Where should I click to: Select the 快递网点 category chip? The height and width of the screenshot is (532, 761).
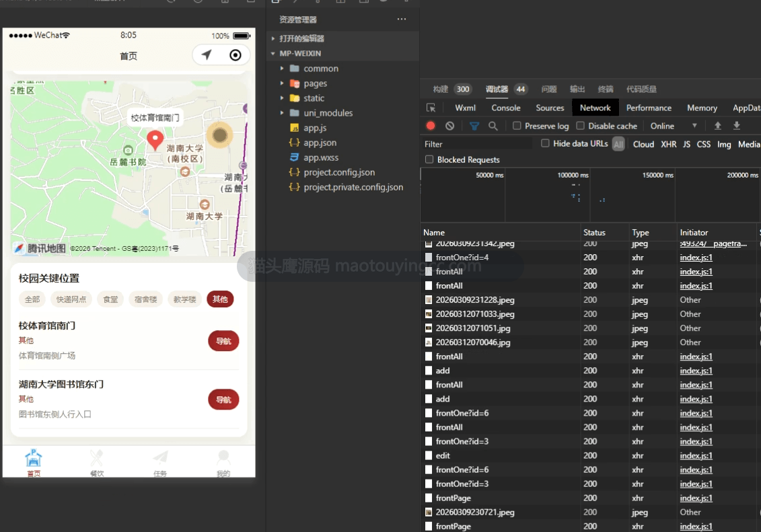point(71,299)
